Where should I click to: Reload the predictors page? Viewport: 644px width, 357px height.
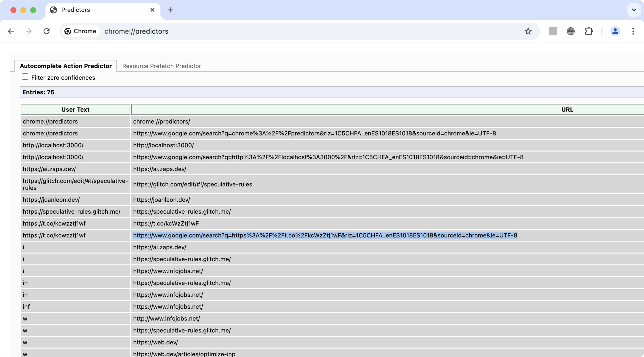[47, 31]
